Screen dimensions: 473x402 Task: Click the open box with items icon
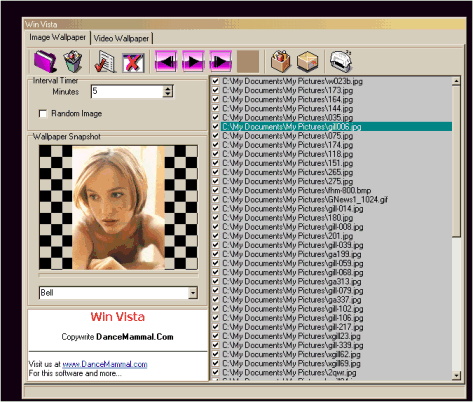[280, 61]
